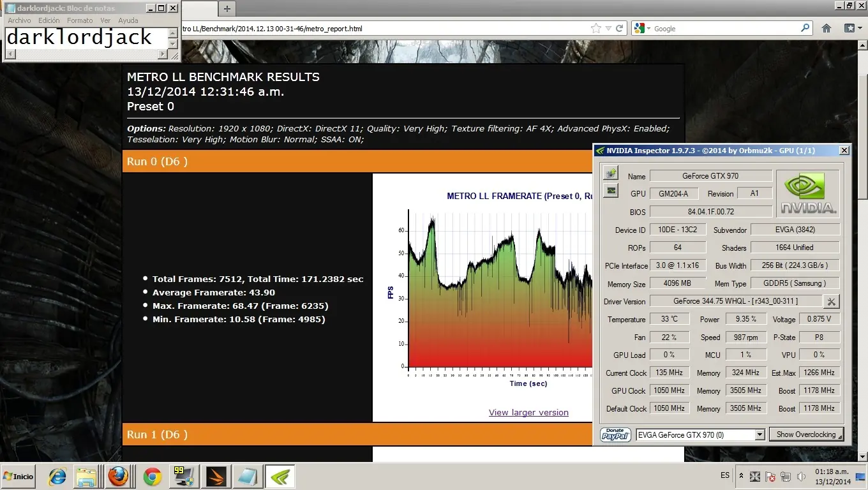868x490 pixels.
Task: Click the Memory Size value 4096 MB
Action: tap(677, 283)
